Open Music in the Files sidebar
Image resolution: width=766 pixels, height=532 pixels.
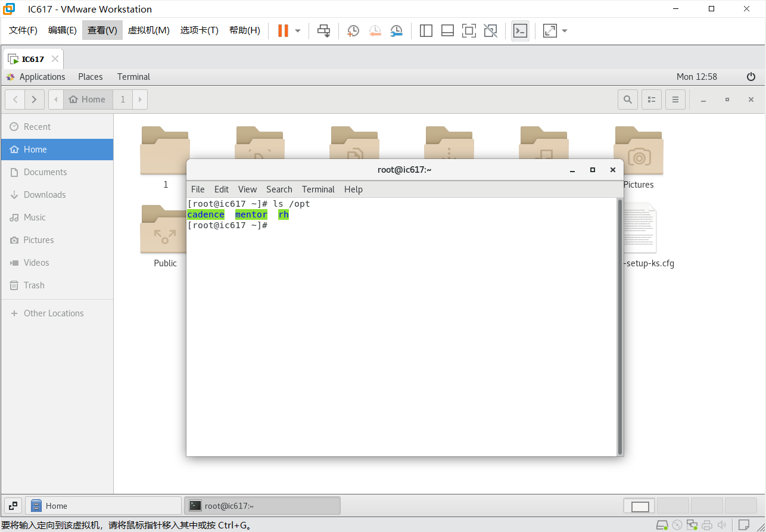pos(57,217)
